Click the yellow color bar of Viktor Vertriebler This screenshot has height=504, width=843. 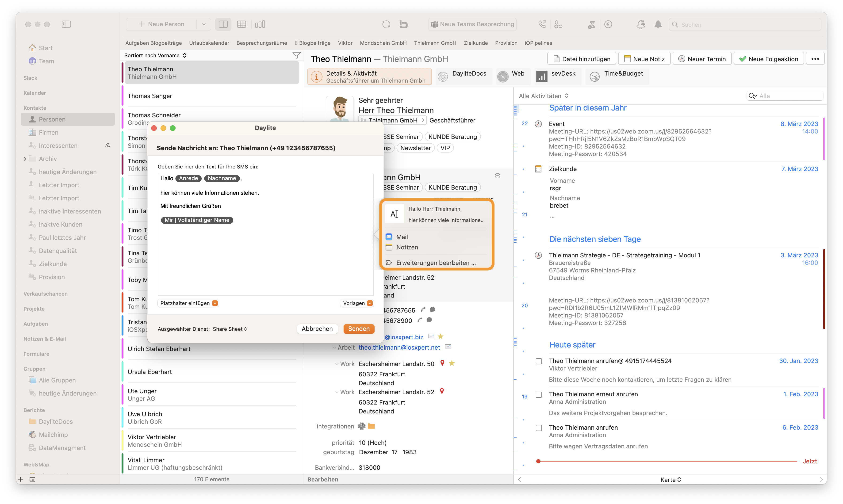click(122, 440)
